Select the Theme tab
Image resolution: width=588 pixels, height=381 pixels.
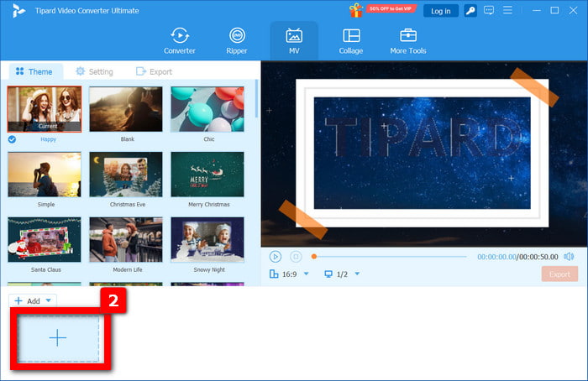point(34,71)
